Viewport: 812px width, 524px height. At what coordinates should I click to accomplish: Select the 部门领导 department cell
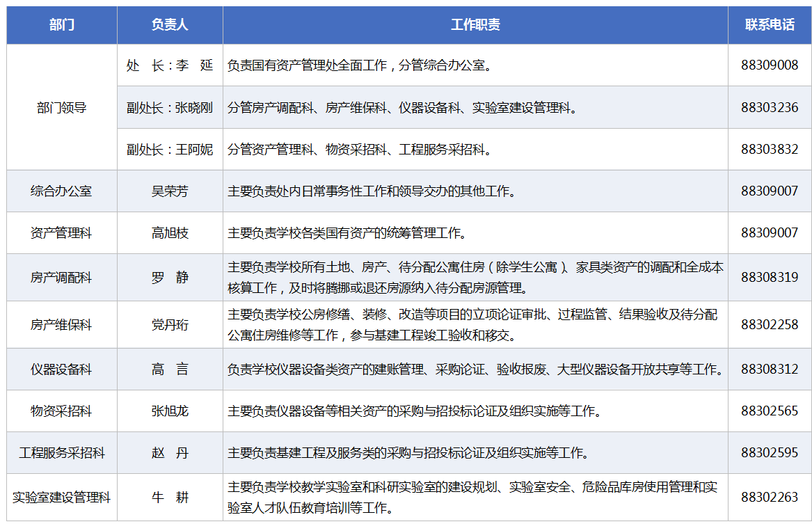pos(62,108)
